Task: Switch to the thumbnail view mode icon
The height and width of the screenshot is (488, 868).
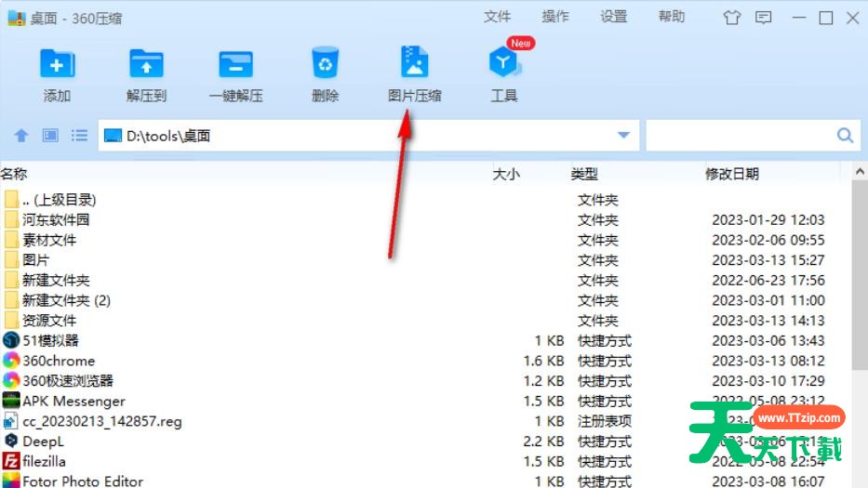Action: tap(50, 136)
